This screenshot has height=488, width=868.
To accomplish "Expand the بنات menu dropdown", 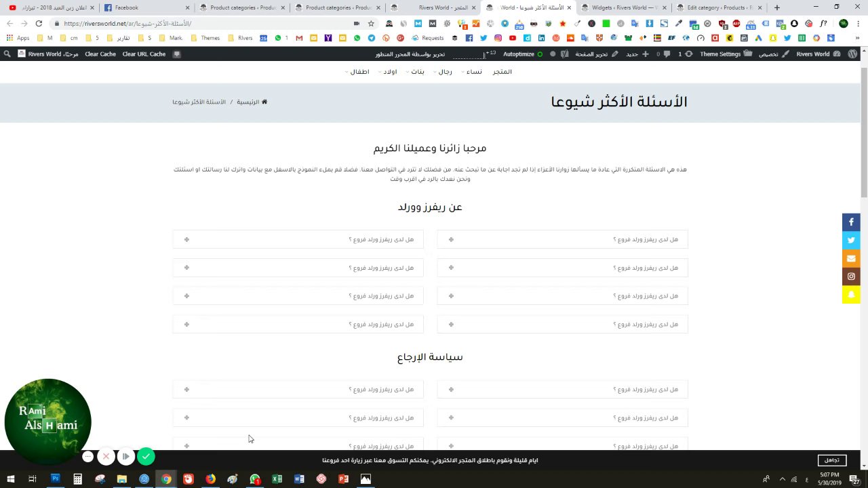I will (415, 71).
